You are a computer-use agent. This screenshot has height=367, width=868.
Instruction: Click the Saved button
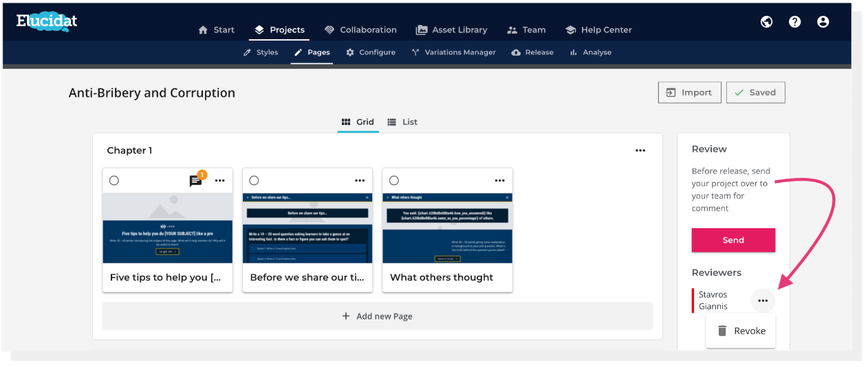coord(755,92)
